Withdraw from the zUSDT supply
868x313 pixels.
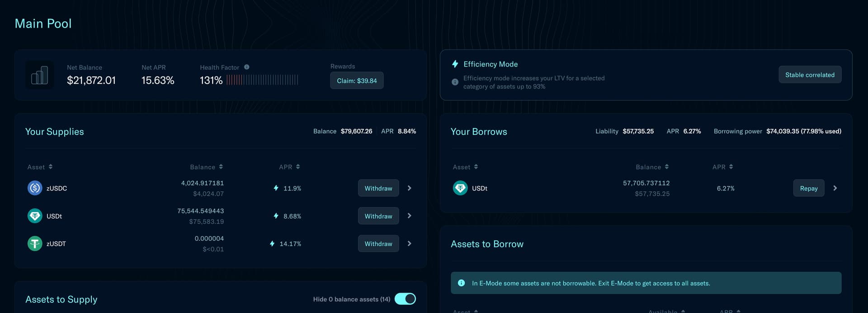pos(378,244)
